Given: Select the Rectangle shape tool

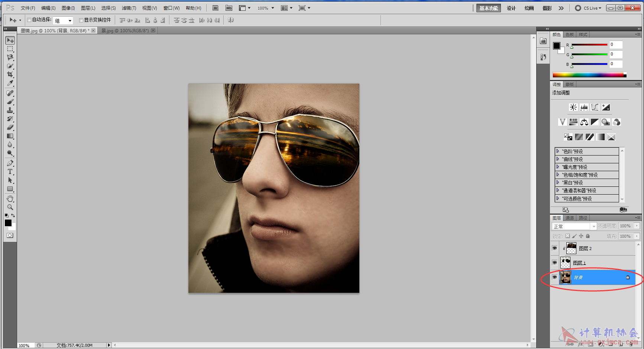Looking at the screenshot, I should pyautogui.click(x=10, y=189).
